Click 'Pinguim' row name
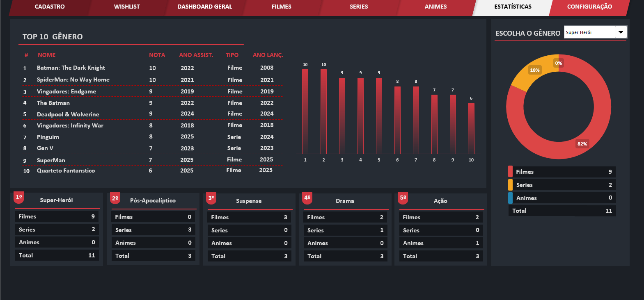Screen dimensions: 644x300 [48, 137]
